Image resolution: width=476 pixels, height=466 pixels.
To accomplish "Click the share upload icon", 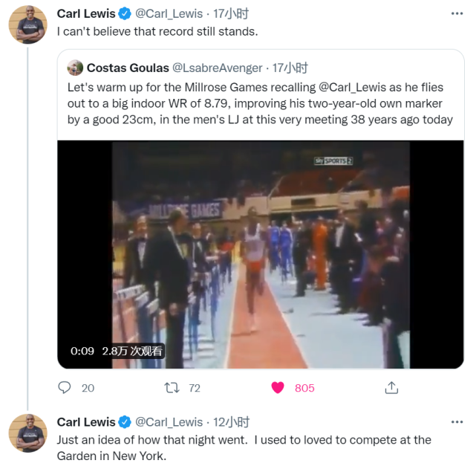I will 391,388.
